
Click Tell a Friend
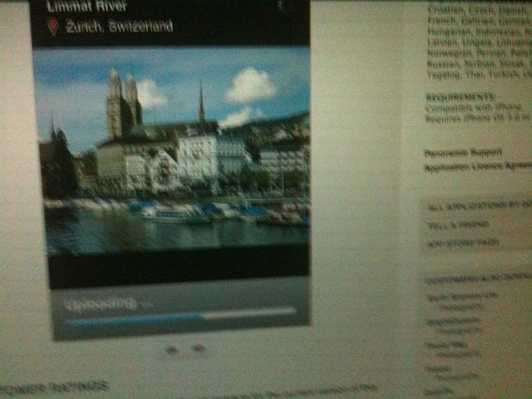pos(458,225)
